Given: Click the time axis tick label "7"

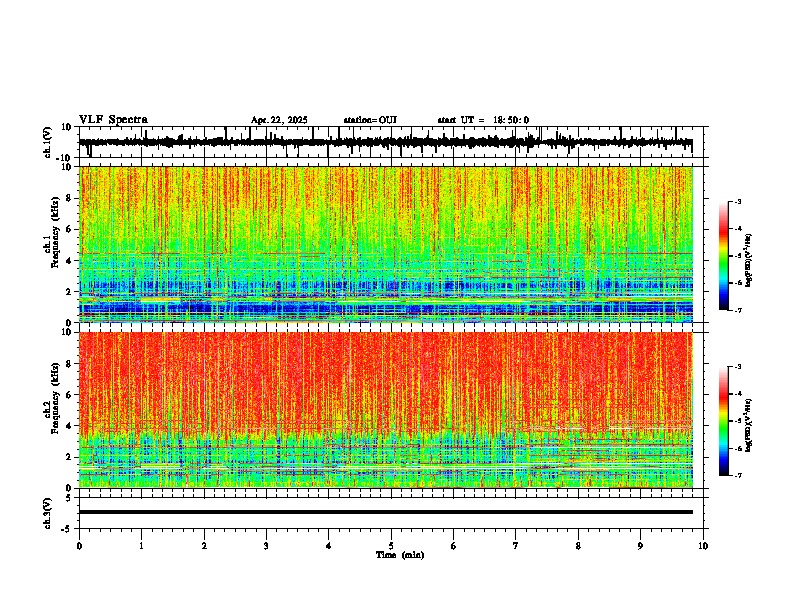Looking at the screenshot, I should tap(516, 546).
